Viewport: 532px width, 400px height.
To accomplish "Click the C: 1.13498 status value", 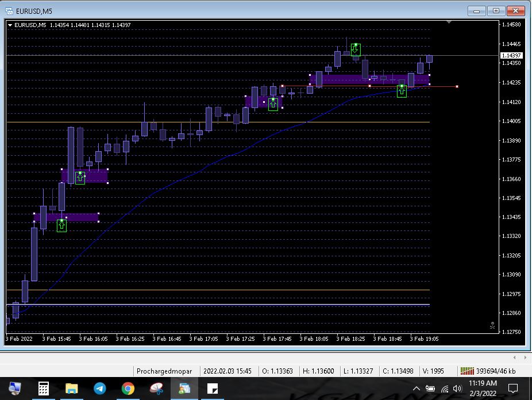I will (398, 371).
